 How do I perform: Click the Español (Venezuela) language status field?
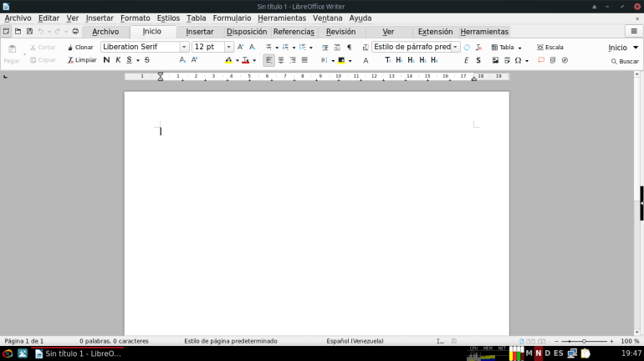[355, 341]
